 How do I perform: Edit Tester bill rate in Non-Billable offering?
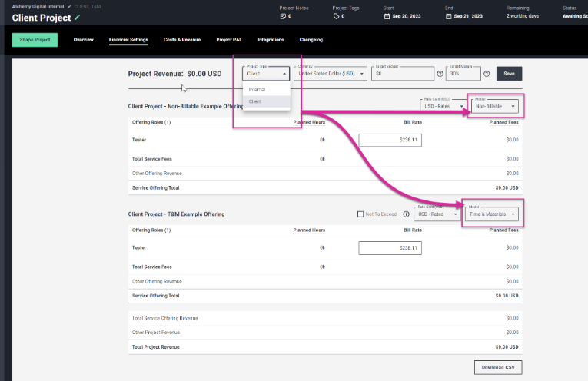[390, 140]
